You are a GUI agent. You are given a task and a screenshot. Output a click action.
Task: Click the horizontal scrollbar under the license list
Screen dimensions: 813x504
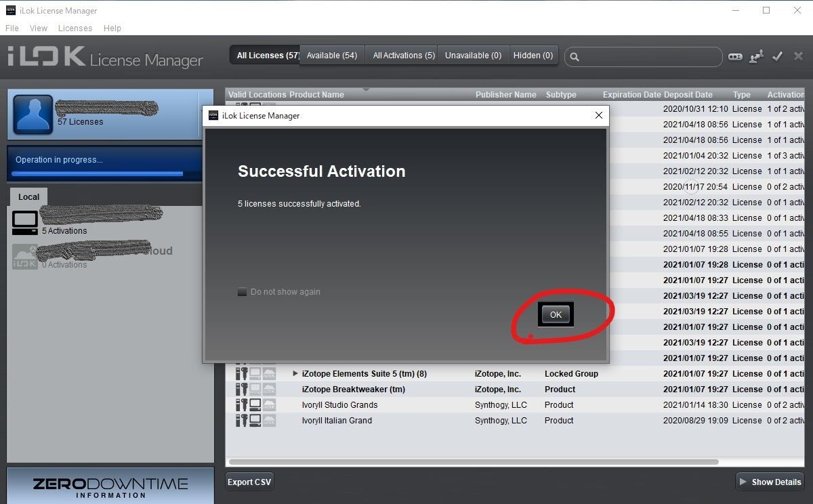[x=474, y=462]
